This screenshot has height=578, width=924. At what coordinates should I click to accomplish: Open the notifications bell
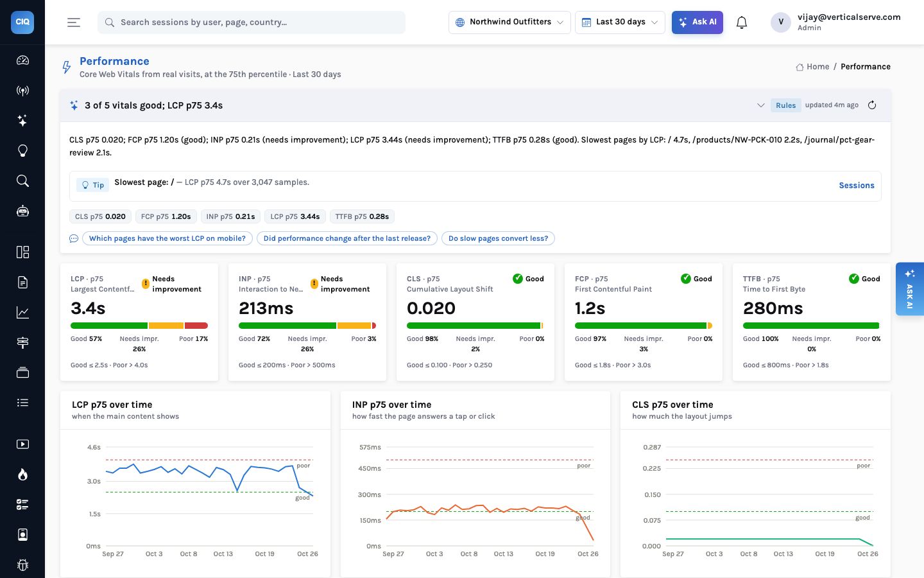(x=742, y=22)
